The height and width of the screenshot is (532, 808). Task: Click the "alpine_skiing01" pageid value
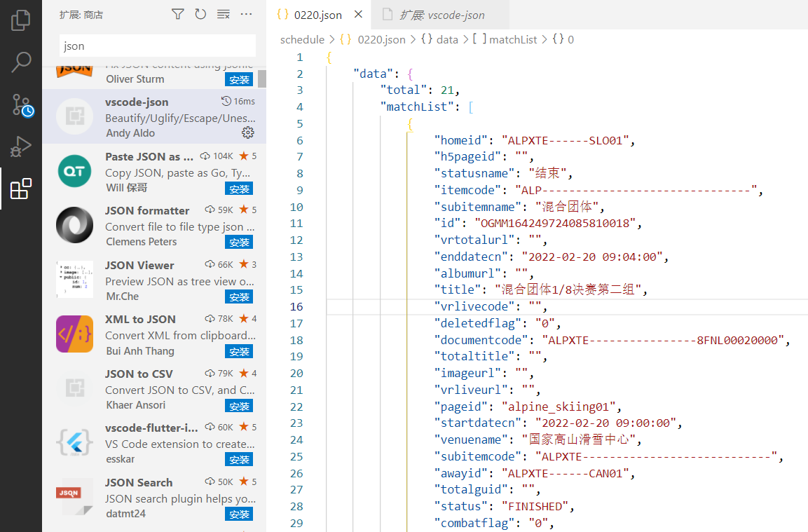coord(559,407)
